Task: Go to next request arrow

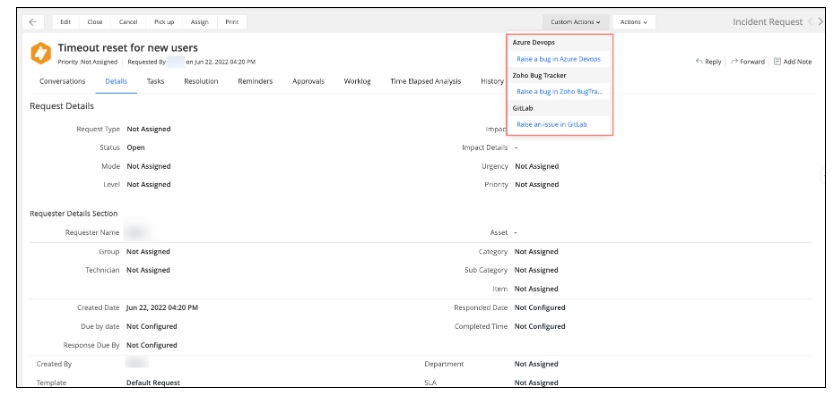Action: pyautogui.click(x=821, y=22)
